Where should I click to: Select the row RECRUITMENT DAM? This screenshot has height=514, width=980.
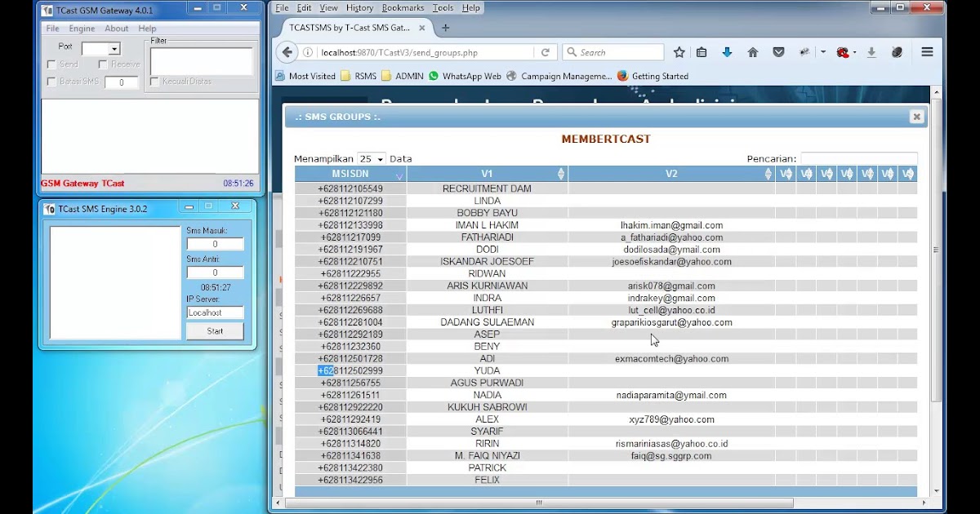pos(605,188)
